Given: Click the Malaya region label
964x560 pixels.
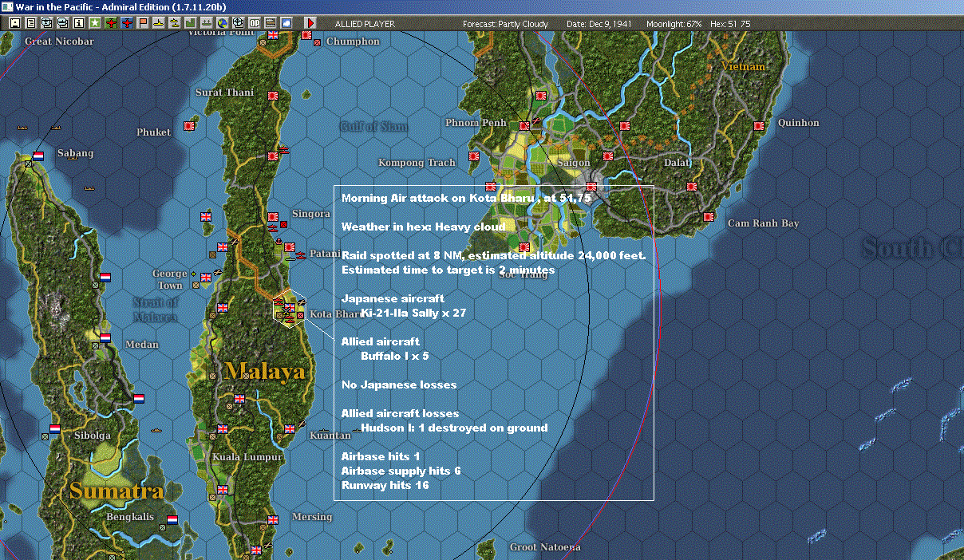Looking at the screenshot, I should click(264, 371).
